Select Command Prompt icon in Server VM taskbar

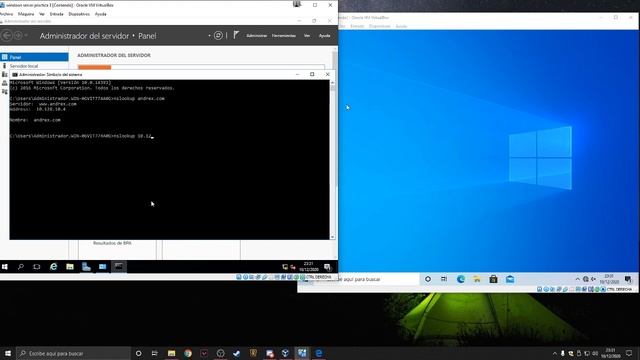pos(119,267)
